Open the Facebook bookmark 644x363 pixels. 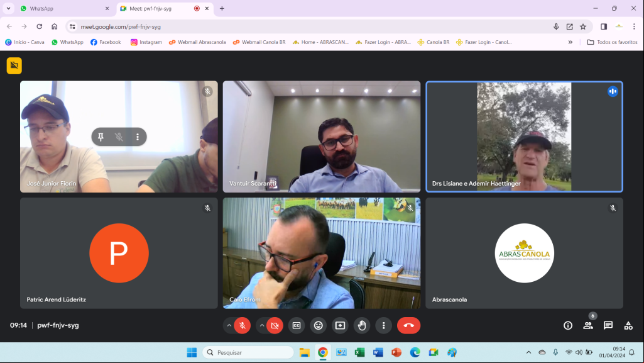(106, 42)
